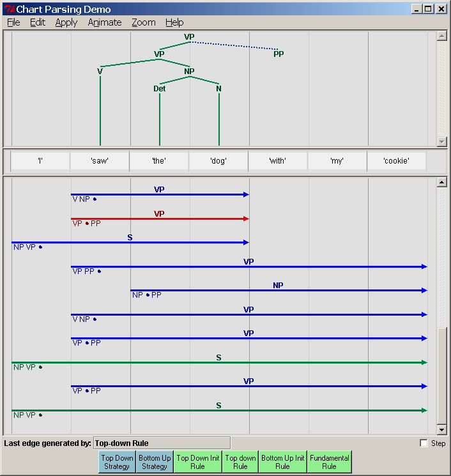This screenshot has width=451, height=476.
Task: Click the red 'VP • PP' edge label
Action: point(86,224)
